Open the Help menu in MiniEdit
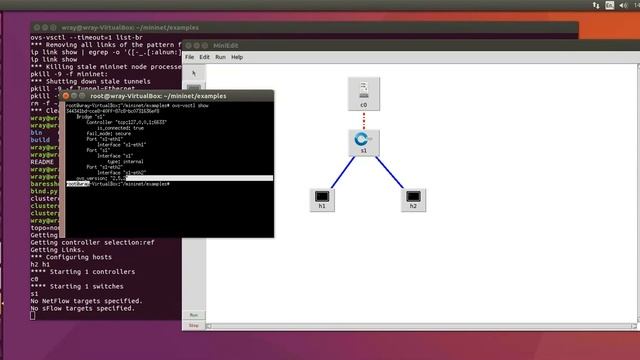Viewport: 640px width, 360px height. pos(237,57)
